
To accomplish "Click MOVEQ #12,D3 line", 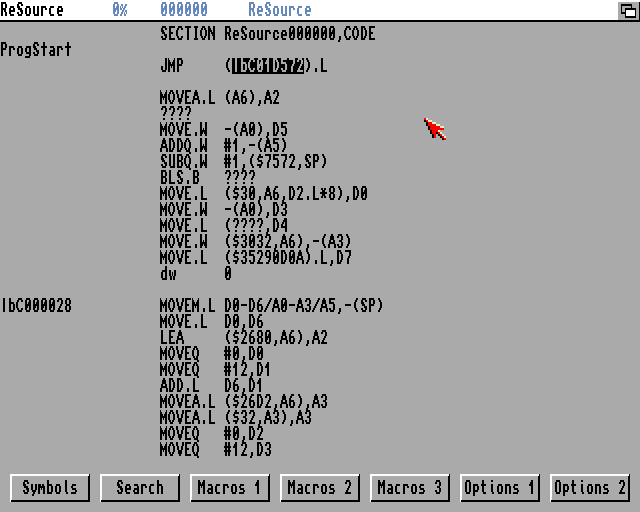I will [x=216, y=450].
